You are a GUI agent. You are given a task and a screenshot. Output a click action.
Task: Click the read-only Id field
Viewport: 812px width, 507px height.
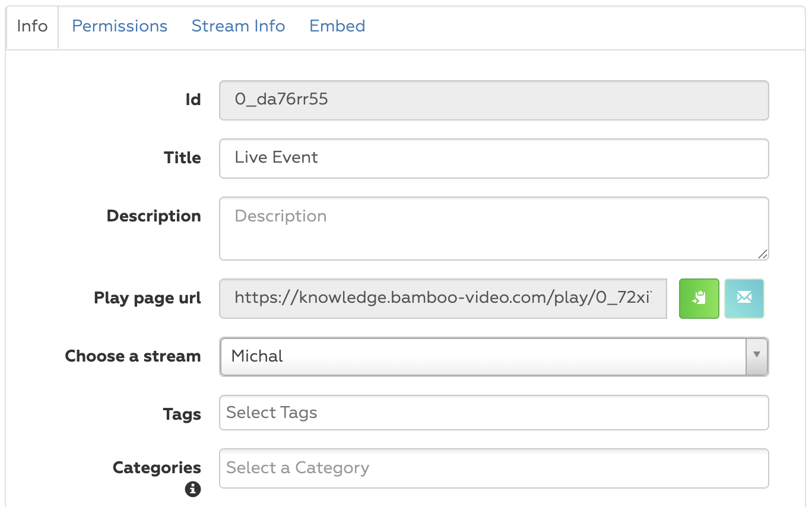[493, 100]
